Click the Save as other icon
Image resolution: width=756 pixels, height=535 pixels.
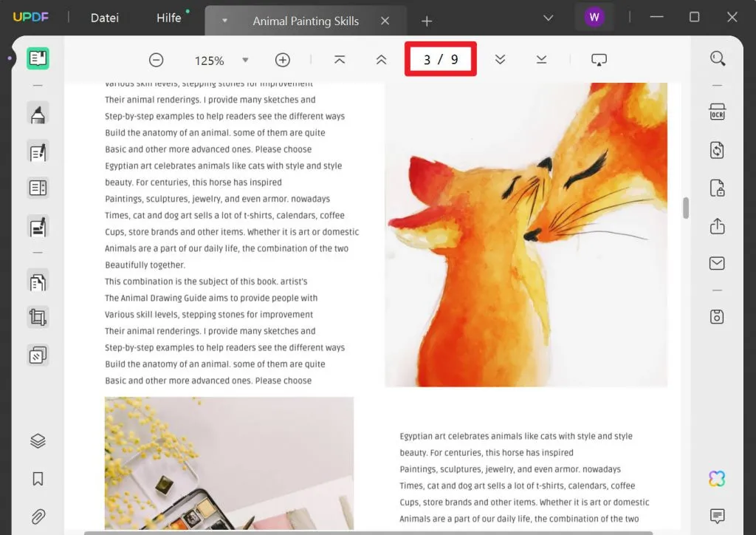click(717, 317)
